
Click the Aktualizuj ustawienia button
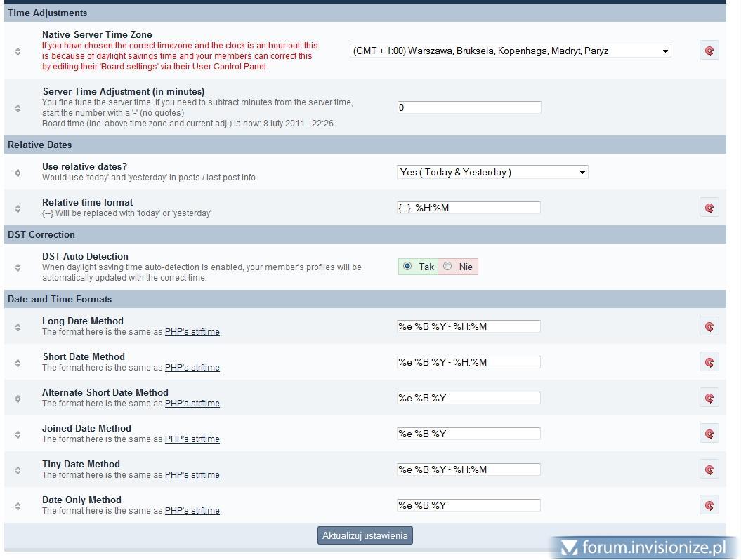pyautogui.click(x=365, y=535)
